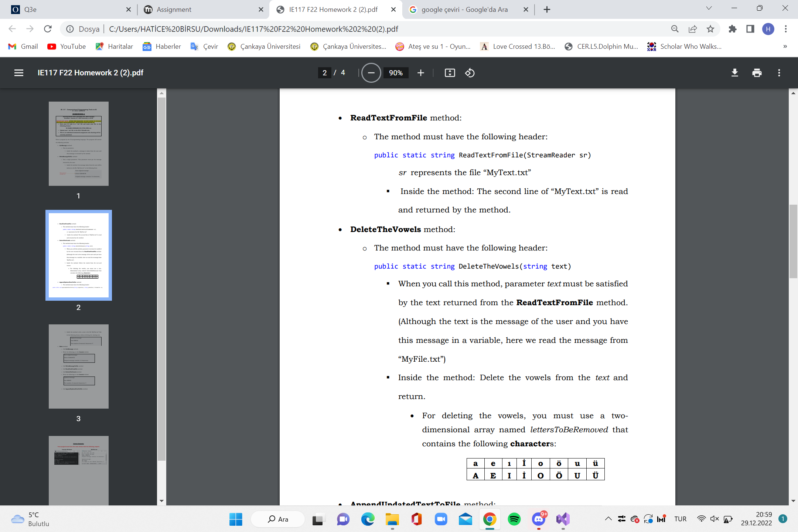
Task: Click the fit to page icon
Action: (450, 73)
